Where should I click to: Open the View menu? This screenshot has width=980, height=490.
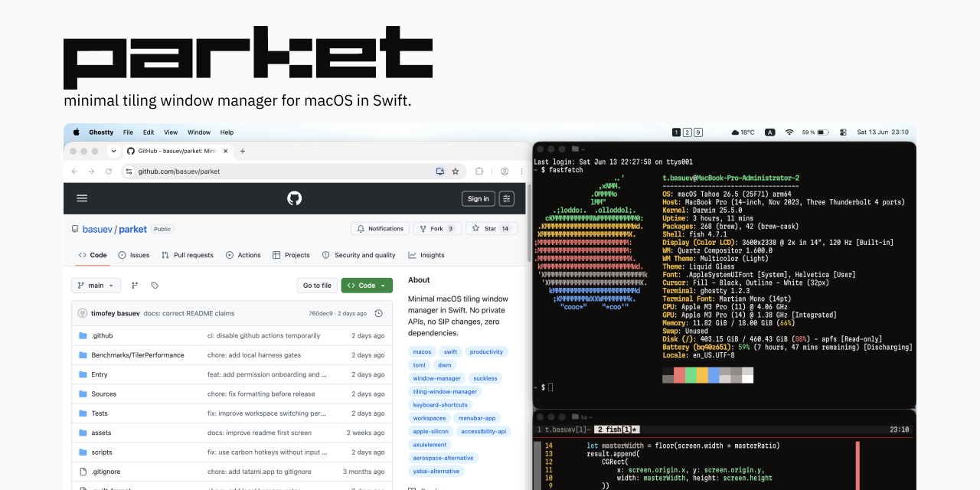(x=171, y=132)
